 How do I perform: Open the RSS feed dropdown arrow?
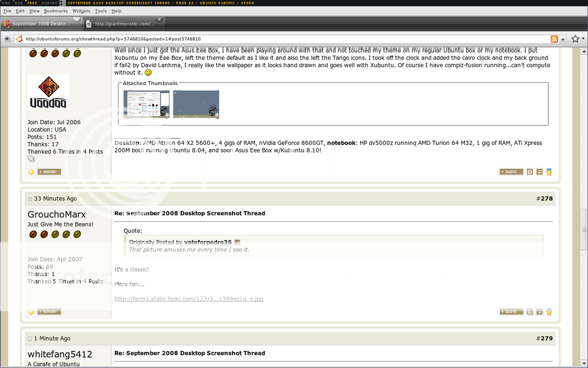563,39
